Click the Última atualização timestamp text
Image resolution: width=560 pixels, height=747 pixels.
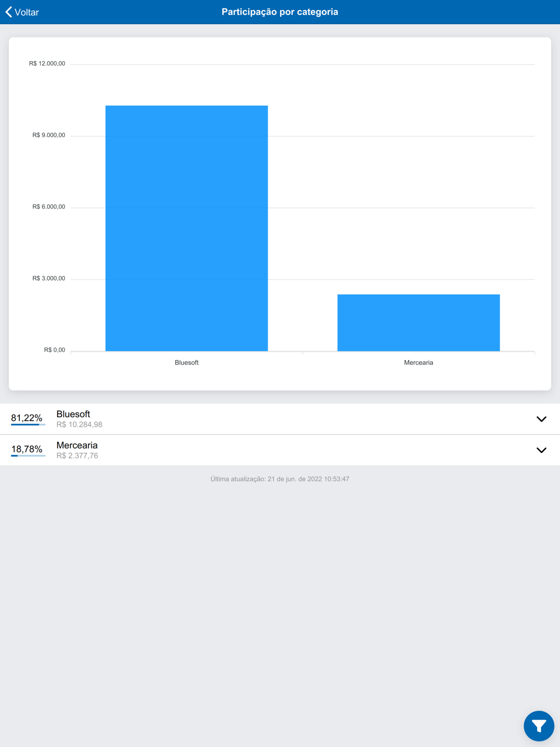tap(280, 479)
